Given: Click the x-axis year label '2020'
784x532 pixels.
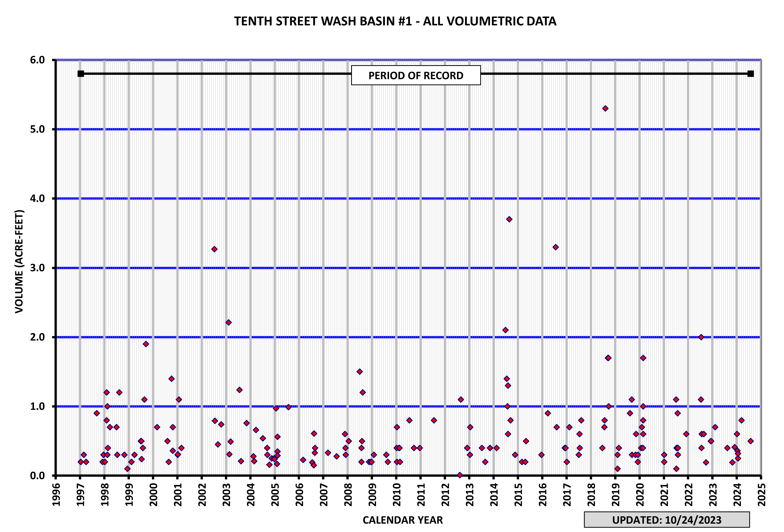Looking at the screenshot, I should (640, 494).
